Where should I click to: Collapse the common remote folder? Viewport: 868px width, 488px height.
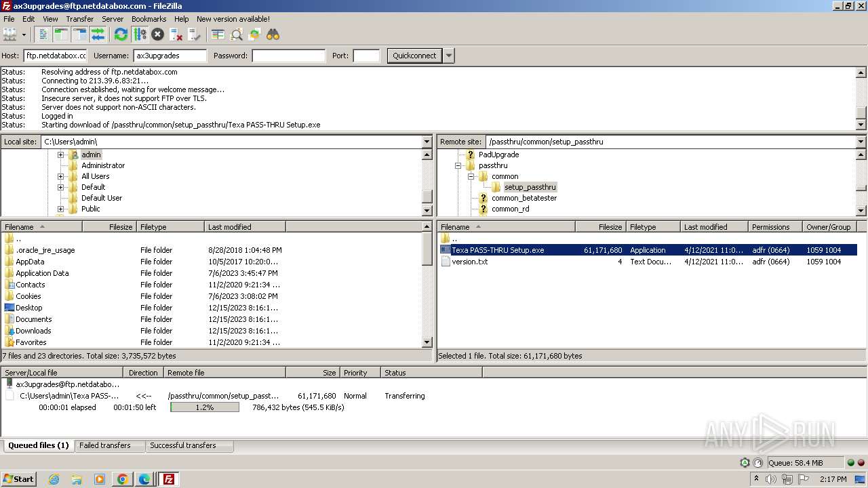pos(471,176)
